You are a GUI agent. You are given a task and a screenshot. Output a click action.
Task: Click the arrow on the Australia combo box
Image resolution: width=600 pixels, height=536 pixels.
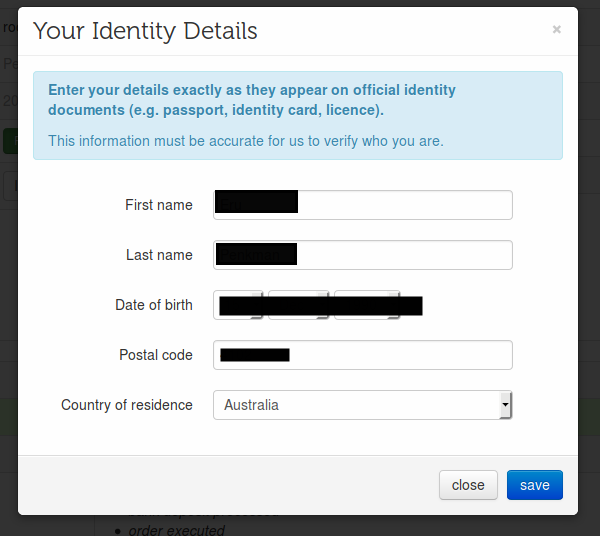[x=505, y=405]
